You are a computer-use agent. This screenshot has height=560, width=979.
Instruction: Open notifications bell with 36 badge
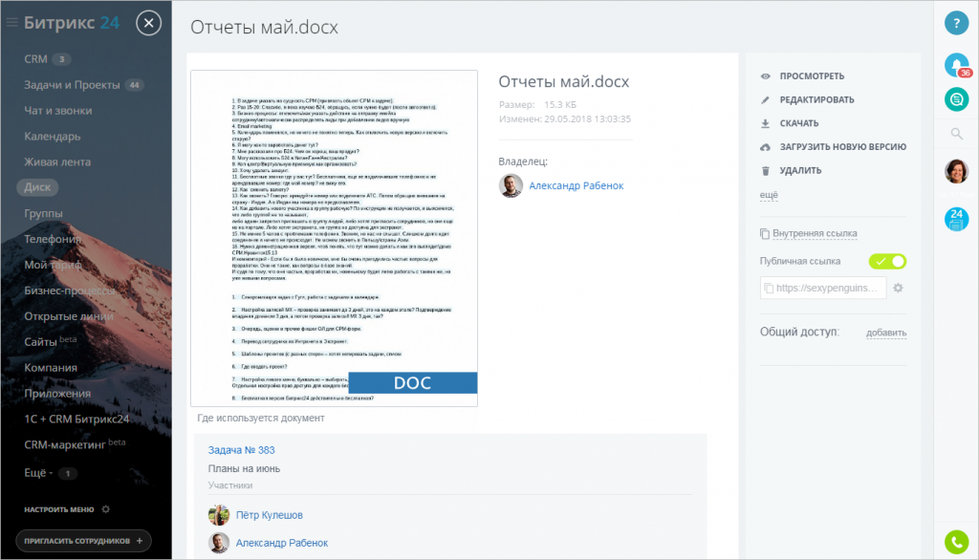click(x=956, y=65)
